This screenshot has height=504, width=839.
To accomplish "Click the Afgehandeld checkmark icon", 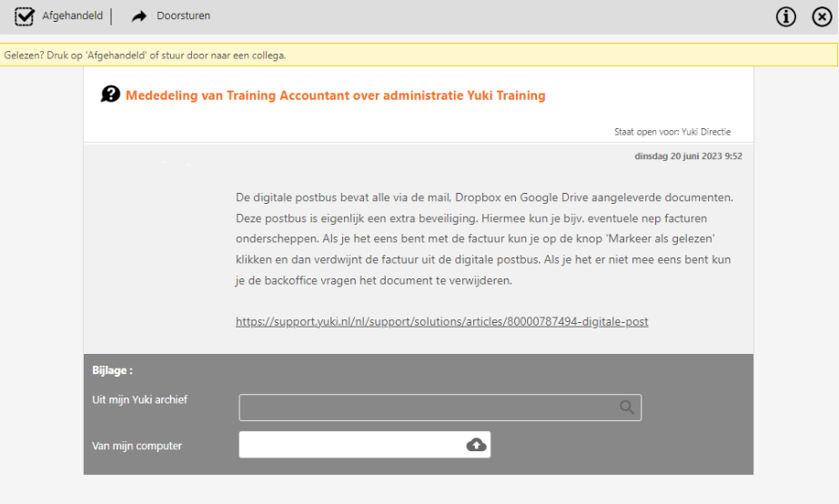I will tap(24, 16).
